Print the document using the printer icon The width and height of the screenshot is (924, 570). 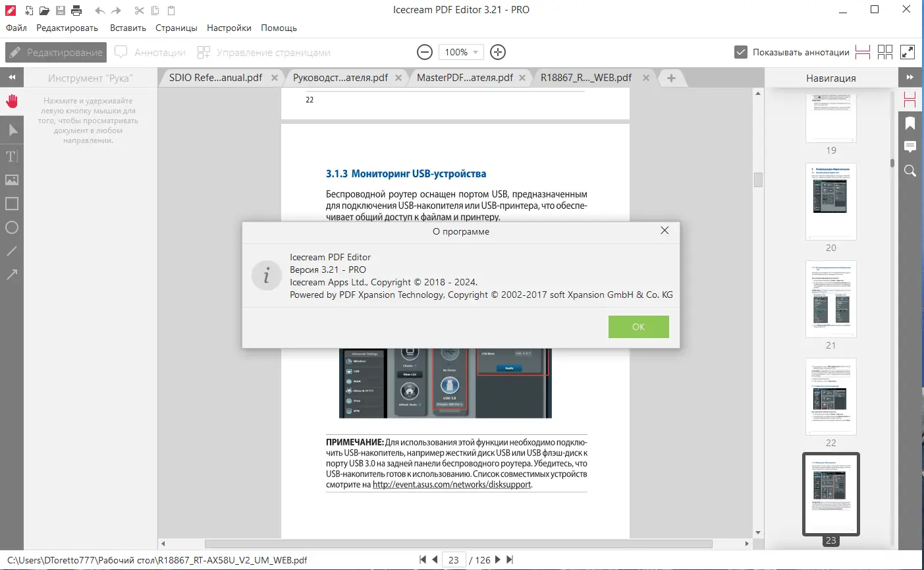pos(76,11)
